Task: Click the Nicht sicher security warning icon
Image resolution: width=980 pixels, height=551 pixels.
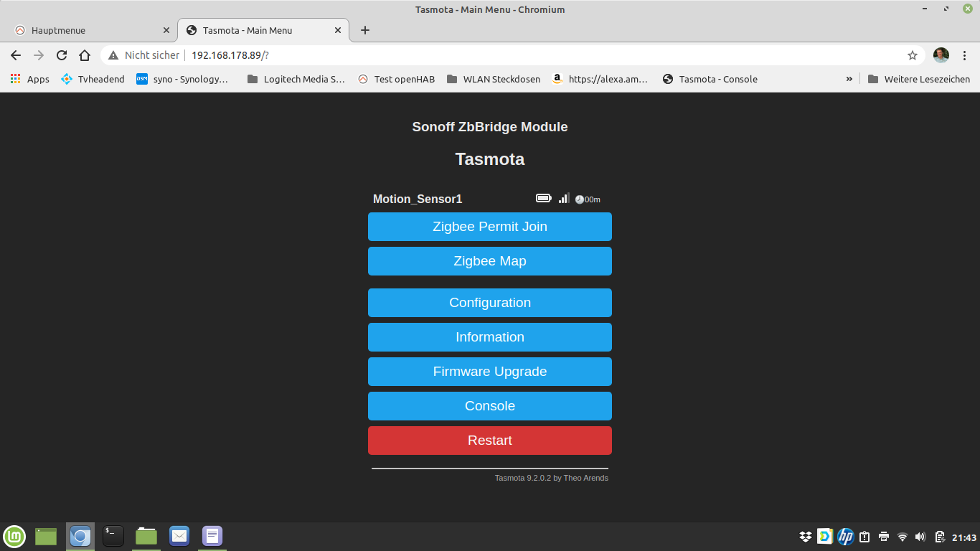Action: pos(113,55)
